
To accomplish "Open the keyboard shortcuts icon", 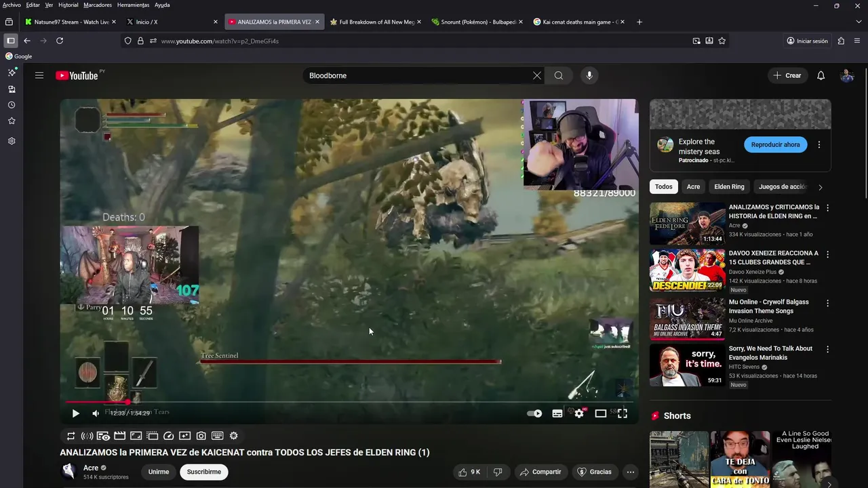I will pos(217,436).
